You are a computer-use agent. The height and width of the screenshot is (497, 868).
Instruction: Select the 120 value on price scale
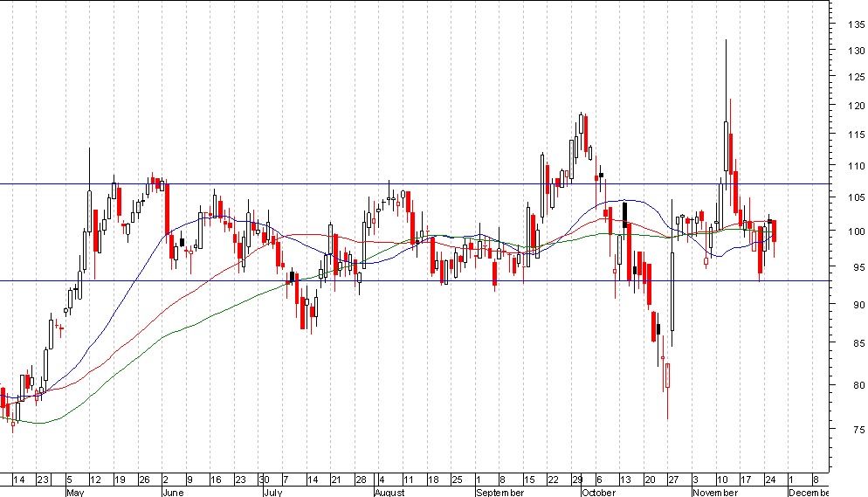856,105
